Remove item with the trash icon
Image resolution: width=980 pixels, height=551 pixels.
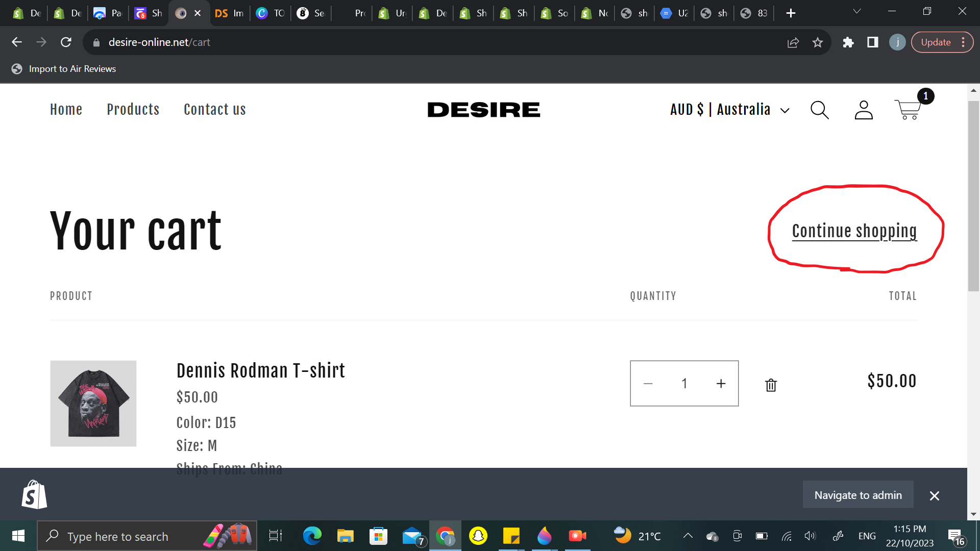771,385
